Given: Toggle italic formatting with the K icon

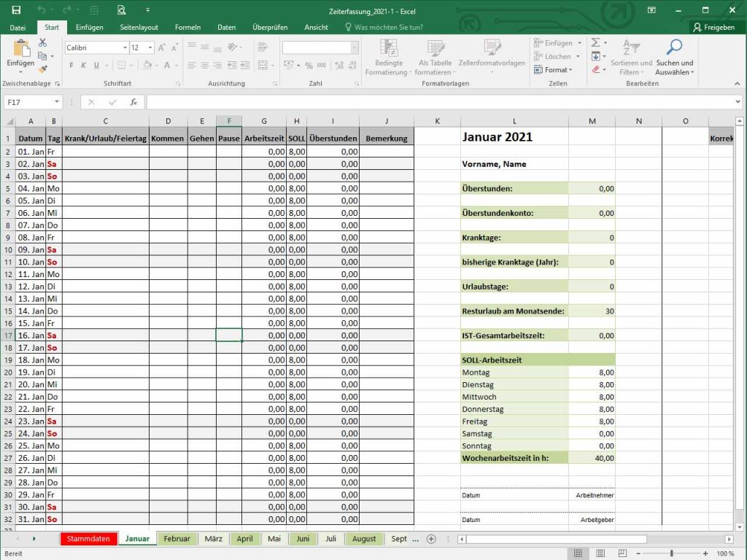Looking at the screenshot, I should [84, 65].
